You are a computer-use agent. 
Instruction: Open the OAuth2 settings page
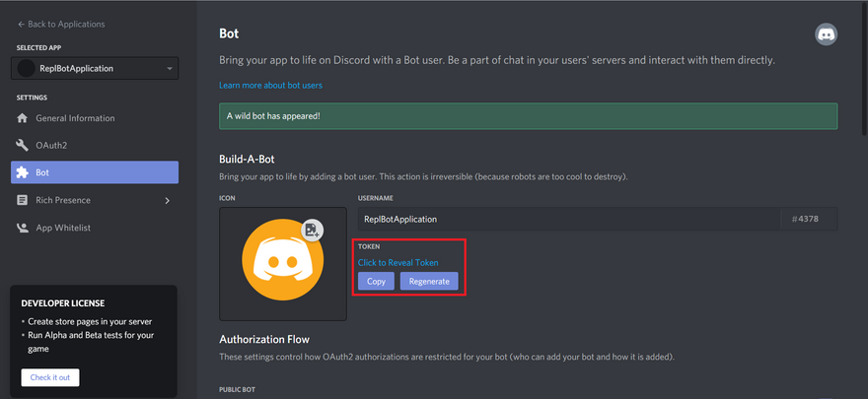[x=51, y=146]
